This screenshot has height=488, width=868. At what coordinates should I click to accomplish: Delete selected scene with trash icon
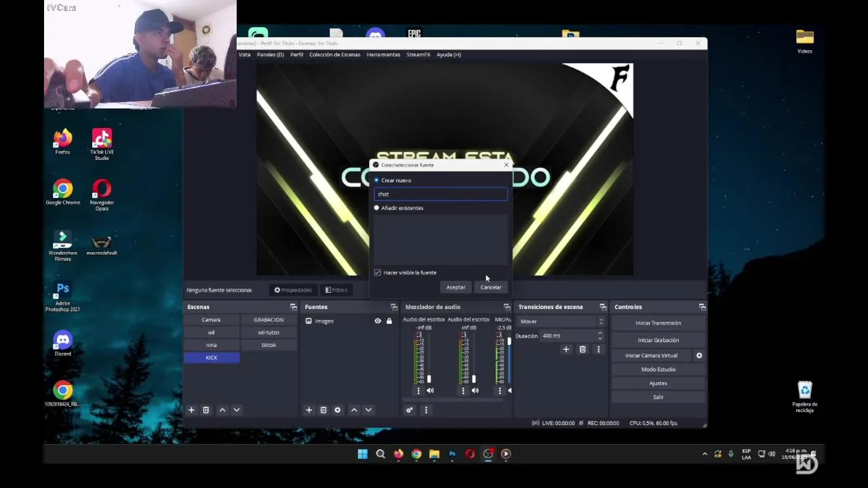click(x=206, y=410)
